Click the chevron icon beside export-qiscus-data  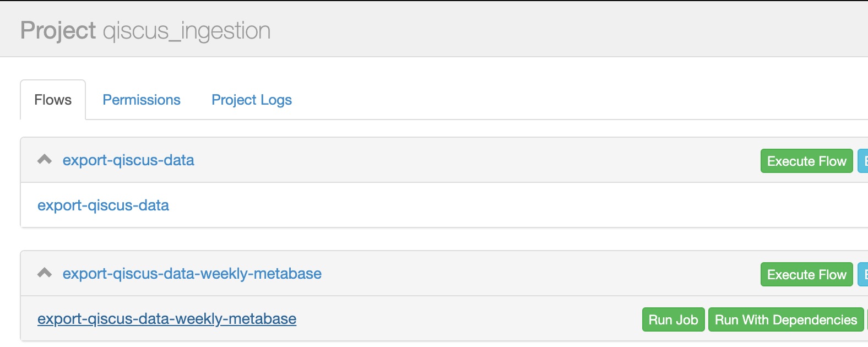44,159
